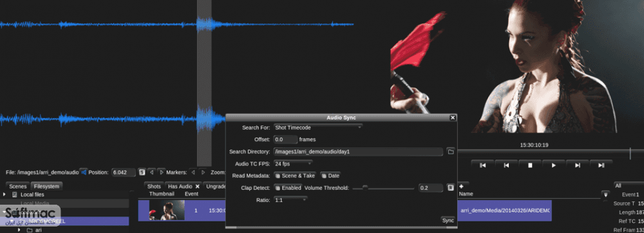This screenshot has width=644, height=233.
Task: Click the arri_demo/Media/20140326 file path cell
Action: 505,210
